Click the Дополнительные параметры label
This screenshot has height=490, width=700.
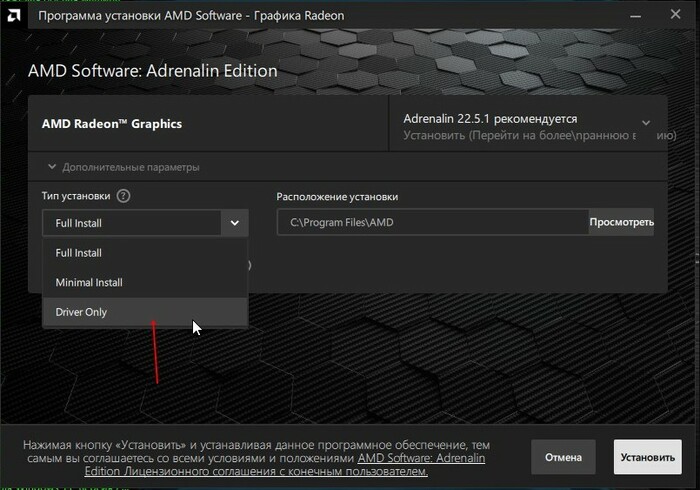[x=131, y=167]
